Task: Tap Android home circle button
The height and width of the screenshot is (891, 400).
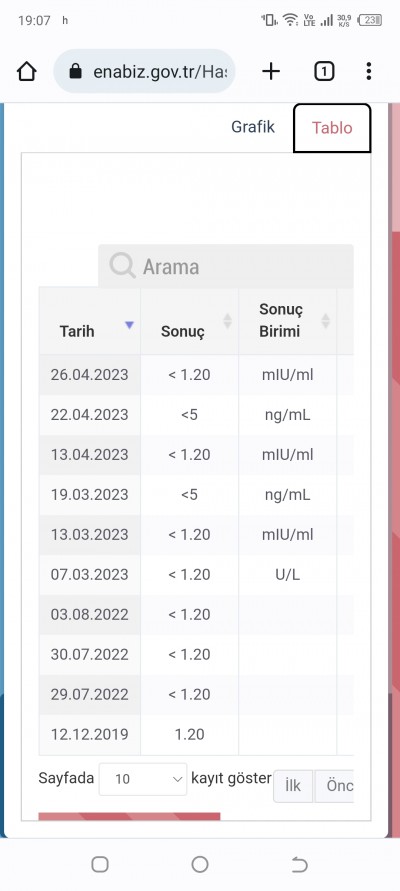Action: point(200,864)
